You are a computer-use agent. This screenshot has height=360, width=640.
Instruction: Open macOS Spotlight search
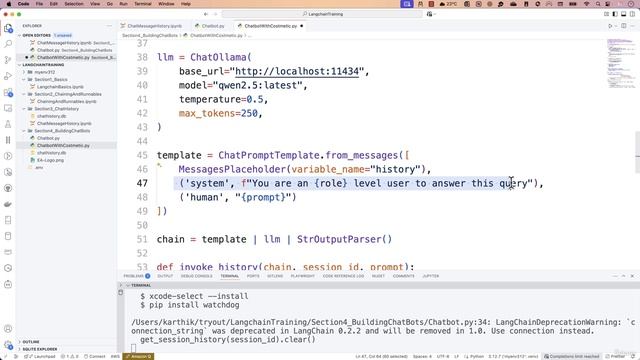[598, 4]
